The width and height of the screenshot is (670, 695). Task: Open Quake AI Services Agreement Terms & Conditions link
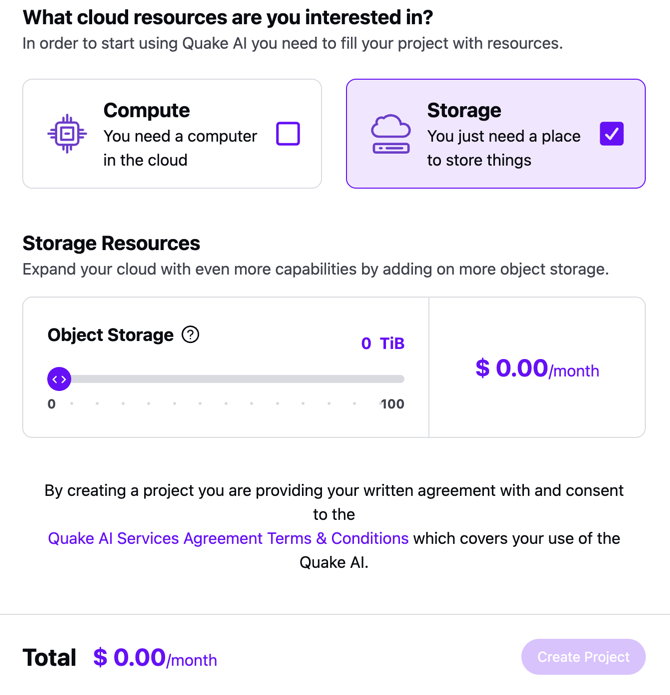(228, 538)
